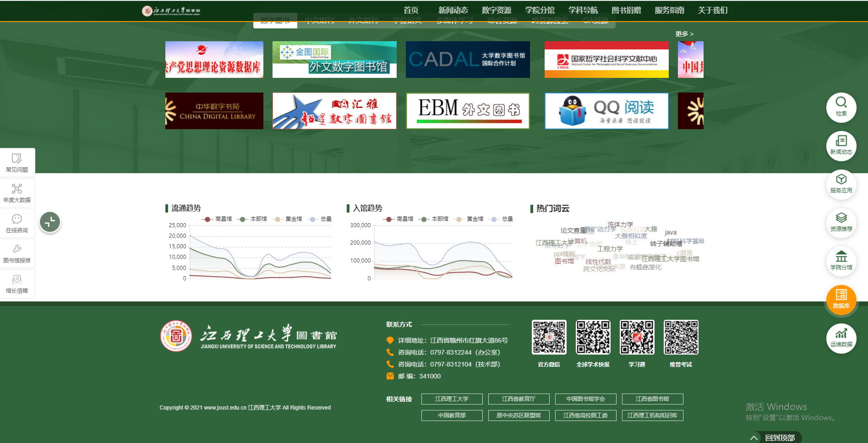Open the 图书捐赠 navigation item

pyautogui.click(x=626, y=10)
